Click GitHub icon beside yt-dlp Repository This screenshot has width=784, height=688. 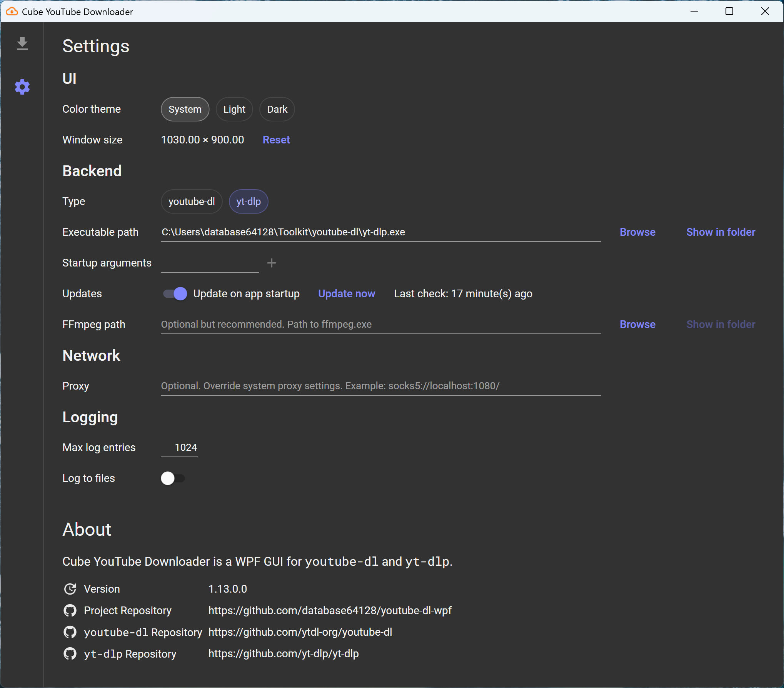tap(70, 653)
